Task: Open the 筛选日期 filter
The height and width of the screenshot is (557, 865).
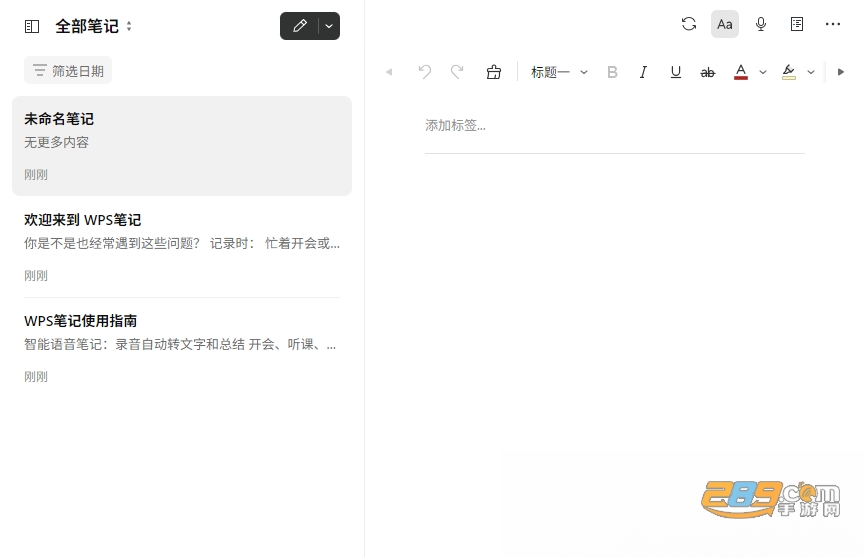Action: 68,71
